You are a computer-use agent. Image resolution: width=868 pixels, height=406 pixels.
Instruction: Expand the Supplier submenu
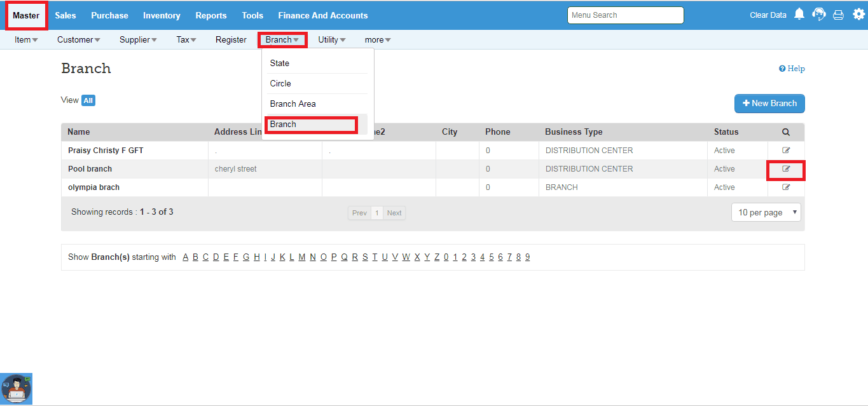tap(139, 39)
